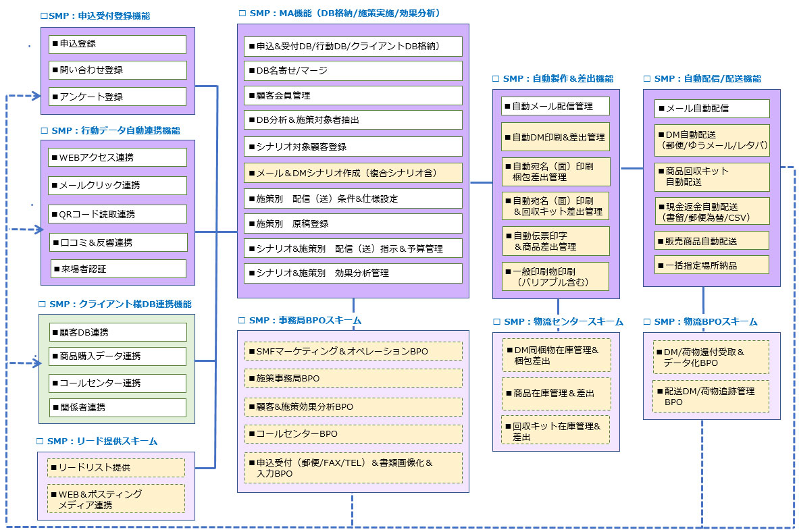Select the コールセンター連携 item
This screenshot has height=532, width=799.
117,383
